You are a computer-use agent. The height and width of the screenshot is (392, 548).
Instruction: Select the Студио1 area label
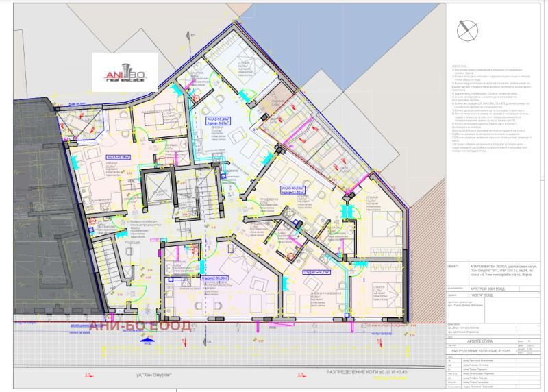click(x=316, y=271)
